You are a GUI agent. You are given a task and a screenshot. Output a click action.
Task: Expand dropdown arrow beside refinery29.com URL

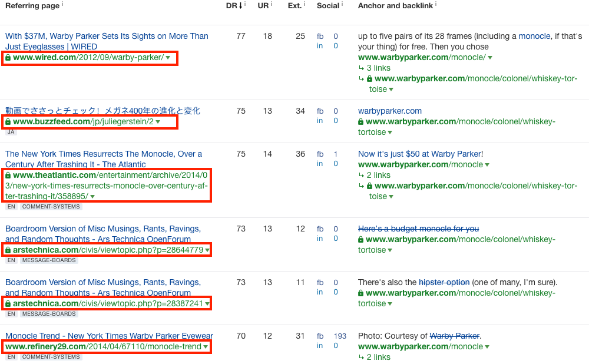click(206, 347)
